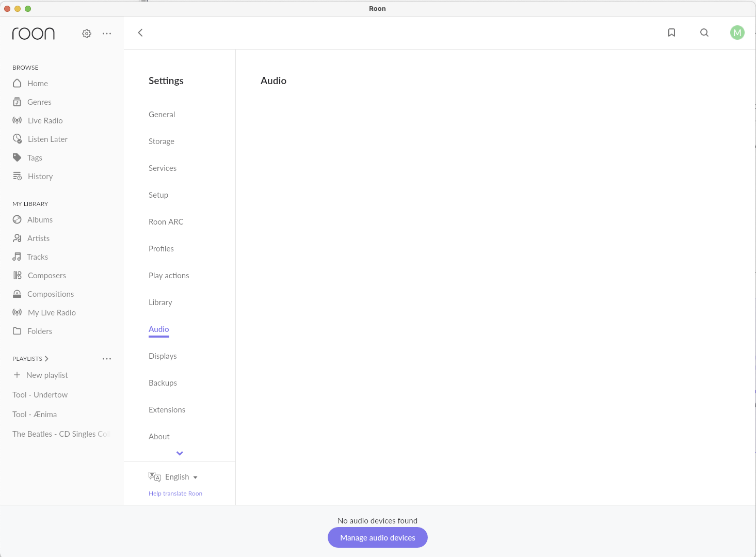
Task: Open Storage settings tab
Action: click(162, 141)
